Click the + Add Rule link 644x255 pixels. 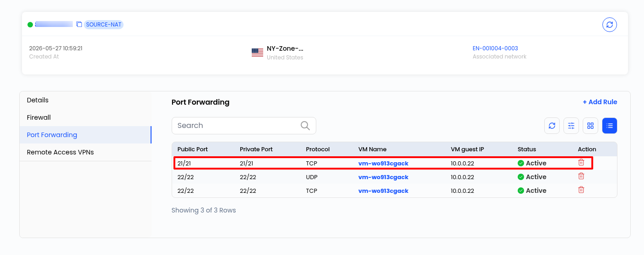600,102
